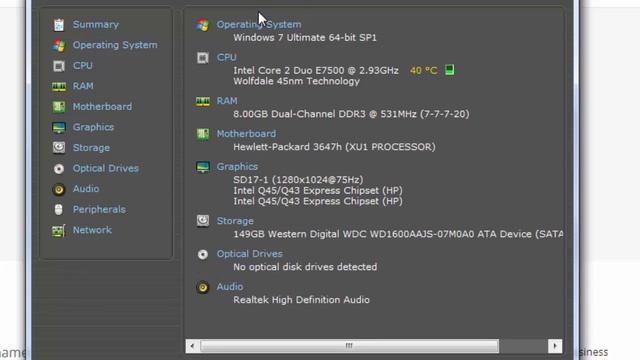640x360 pixels.
Task: Click the Wolfdale 45nm Technology text
Action: coord(297,81)
